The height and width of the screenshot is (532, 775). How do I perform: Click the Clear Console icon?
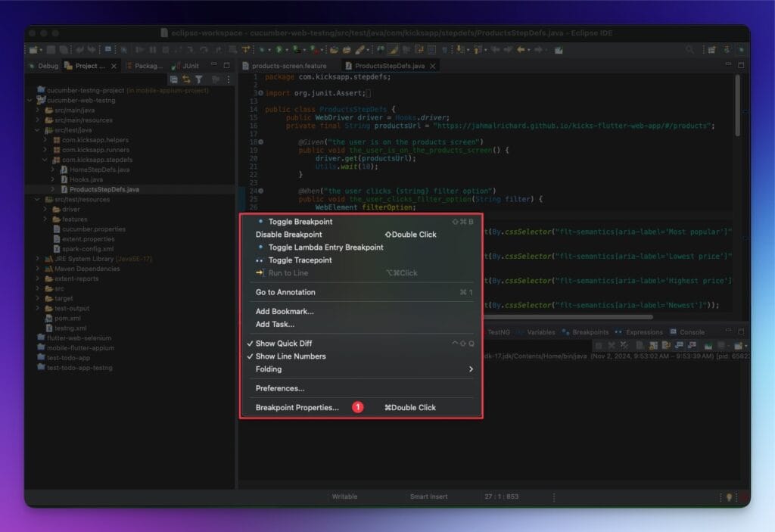[x=640, y=345]
